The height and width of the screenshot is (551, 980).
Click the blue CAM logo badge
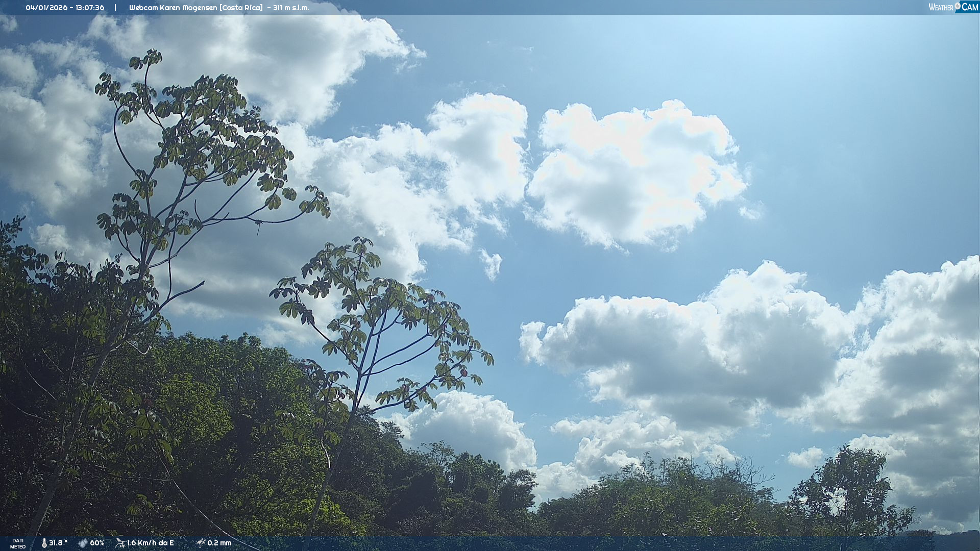click(969, 7)
